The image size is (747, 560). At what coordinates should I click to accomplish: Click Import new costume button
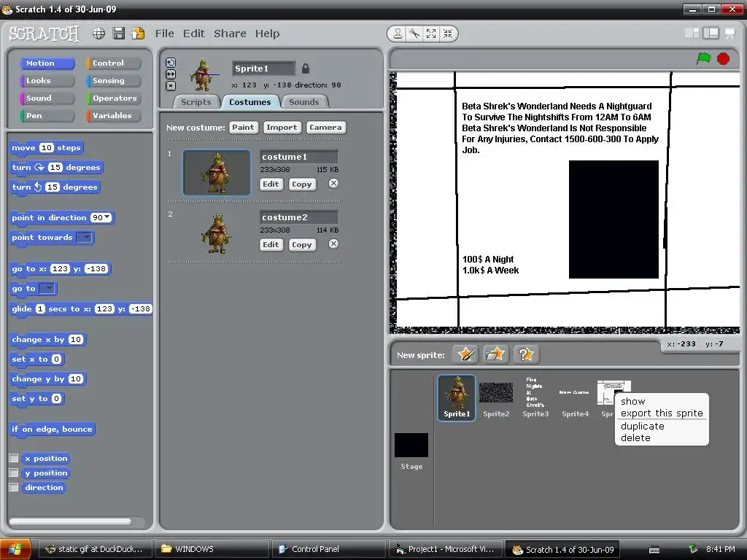282,127
